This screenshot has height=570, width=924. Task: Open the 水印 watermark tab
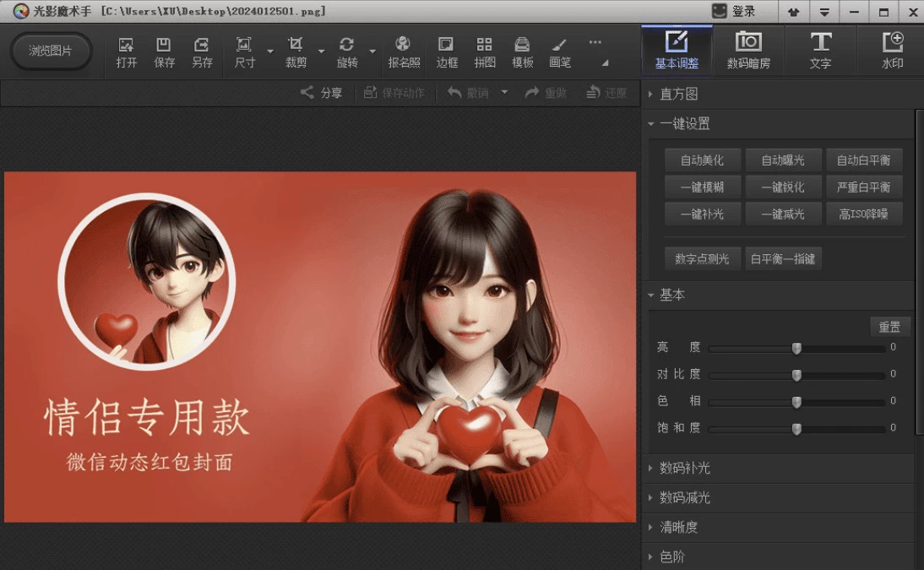(891, 49)
